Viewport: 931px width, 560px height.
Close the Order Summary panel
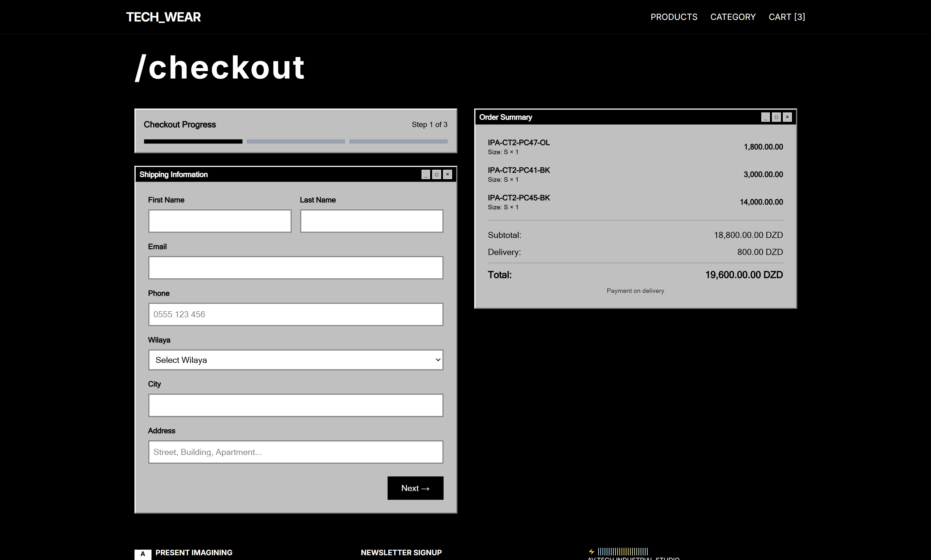787,117
